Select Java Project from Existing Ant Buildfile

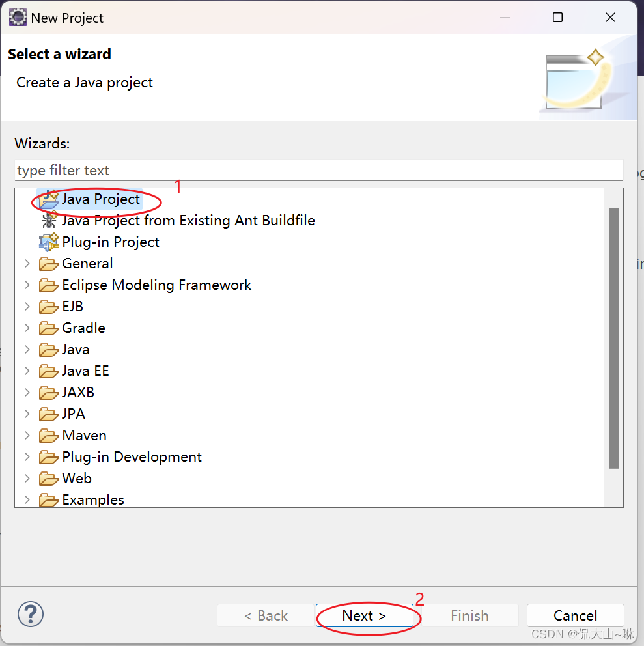(188, 220)
